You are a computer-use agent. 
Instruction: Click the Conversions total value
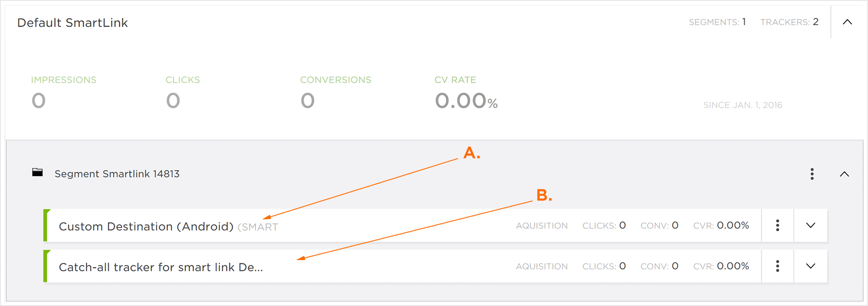pos(308,101)
